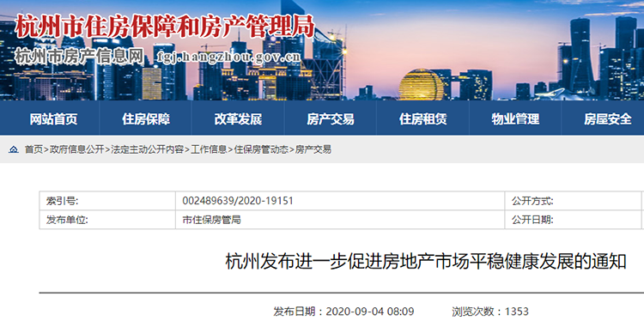Click the home icon in breadcrumb
The image size is (644, 327).
[14, 149]
